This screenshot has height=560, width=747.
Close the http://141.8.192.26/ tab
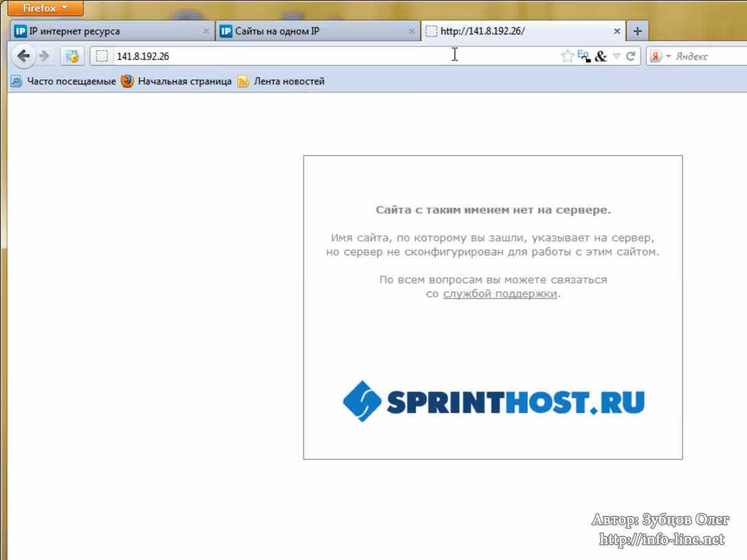[x=617, y=31]
